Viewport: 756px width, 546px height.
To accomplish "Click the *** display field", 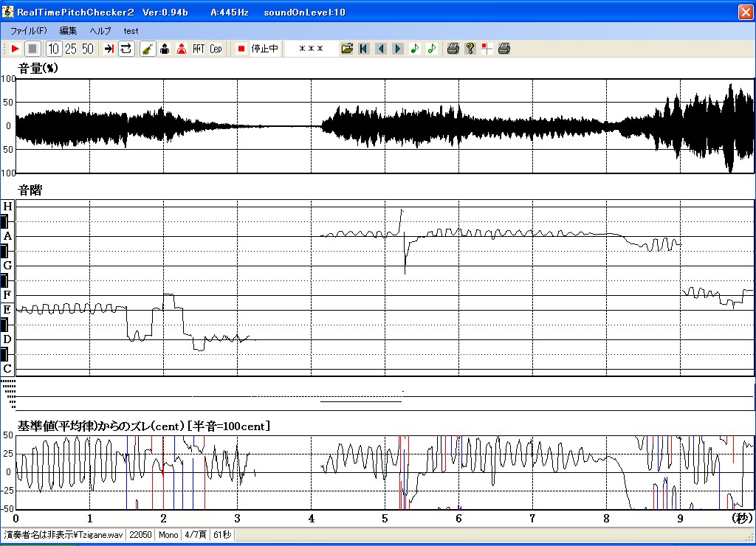I will [x=311, y=49].
